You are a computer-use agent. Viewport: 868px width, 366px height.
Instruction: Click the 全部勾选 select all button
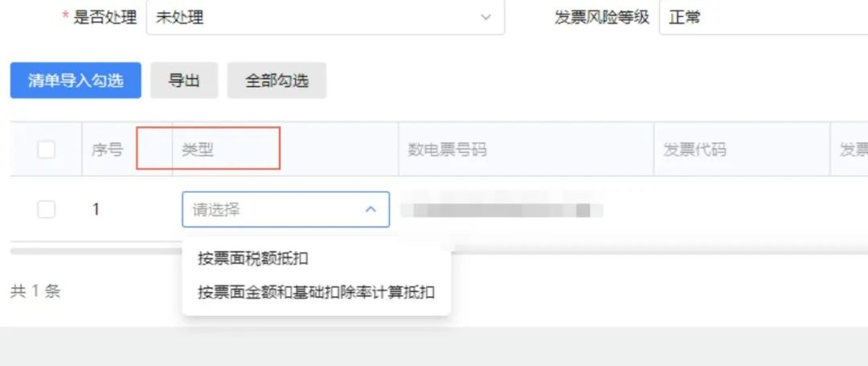point(276,80)
